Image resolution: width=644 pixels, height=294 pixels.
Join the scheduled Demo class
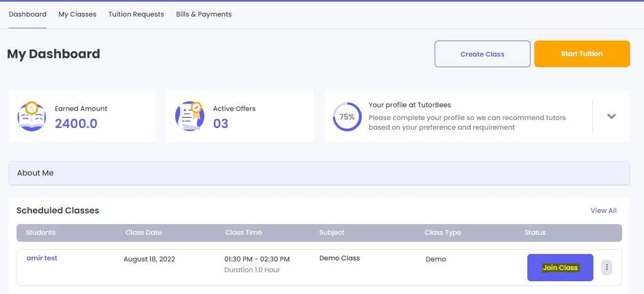point(560,267)
